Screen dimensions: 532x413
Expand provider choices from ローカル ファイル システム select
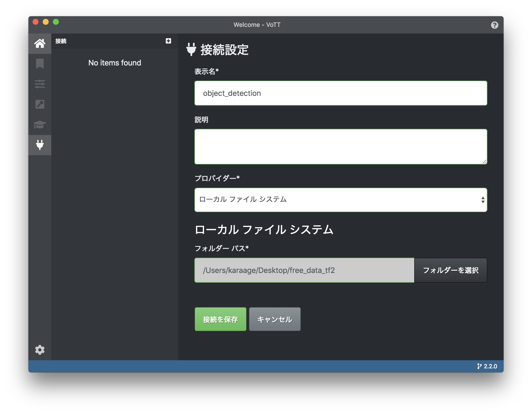coord(341,200)
